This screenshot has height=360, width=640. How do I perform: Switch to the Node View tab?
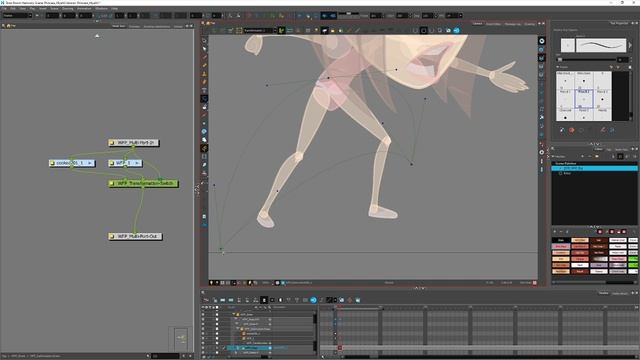click(x=118, y=26)
